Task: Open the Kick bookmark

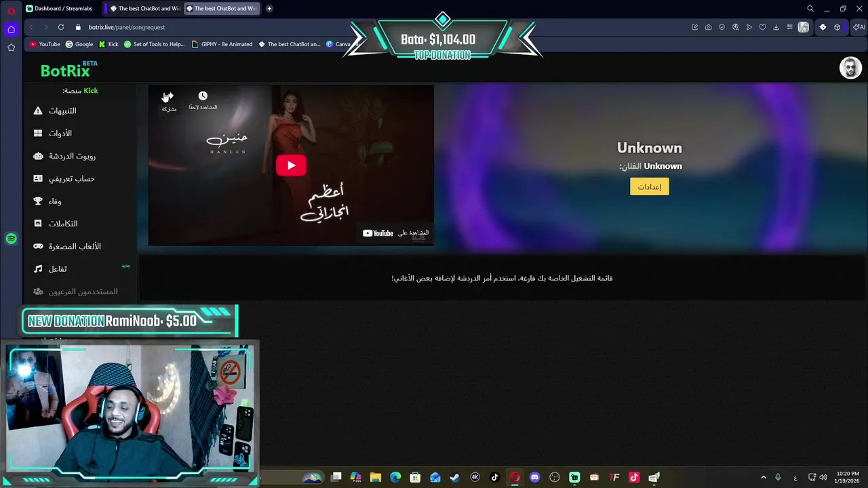Action: click(108, 44)
